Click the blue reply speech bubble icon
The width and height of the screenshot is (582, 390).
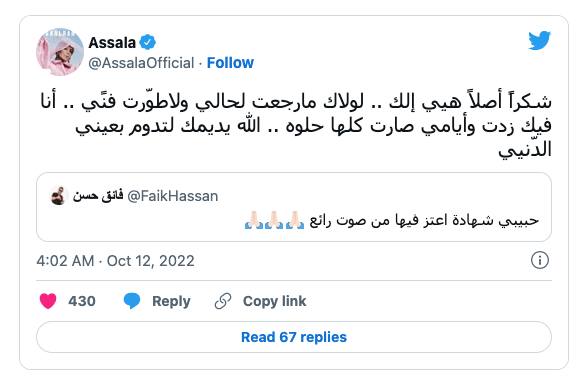pyautogui.click(x=132, y=301)
